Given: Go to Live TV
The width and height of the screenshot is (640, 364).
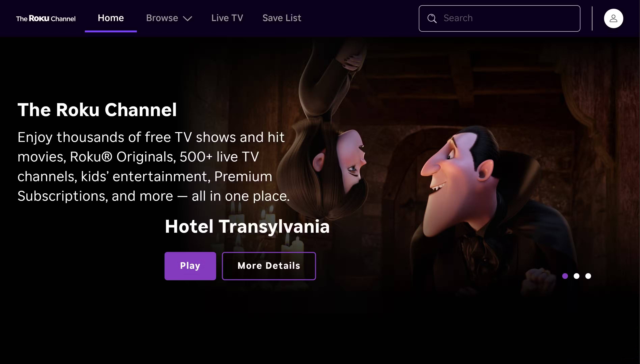Looking at the screenshot, I should [x=227, y=18].
